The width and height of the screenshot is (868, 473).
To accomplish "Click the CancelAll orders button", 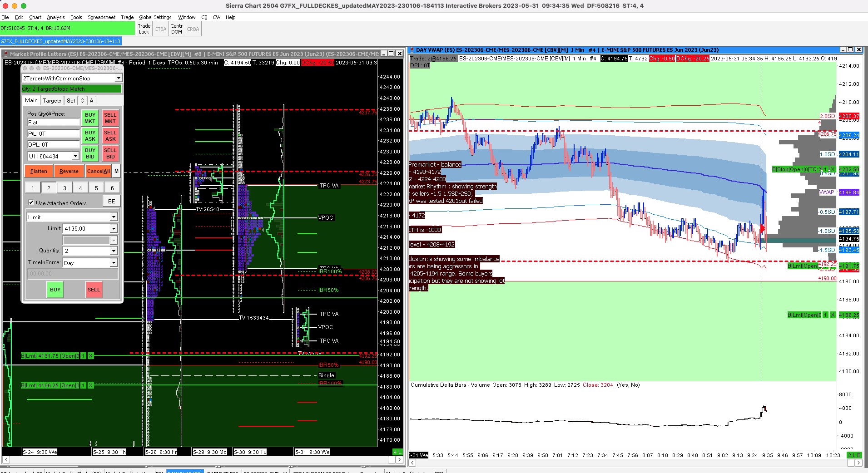I will (x=99, y=171).
